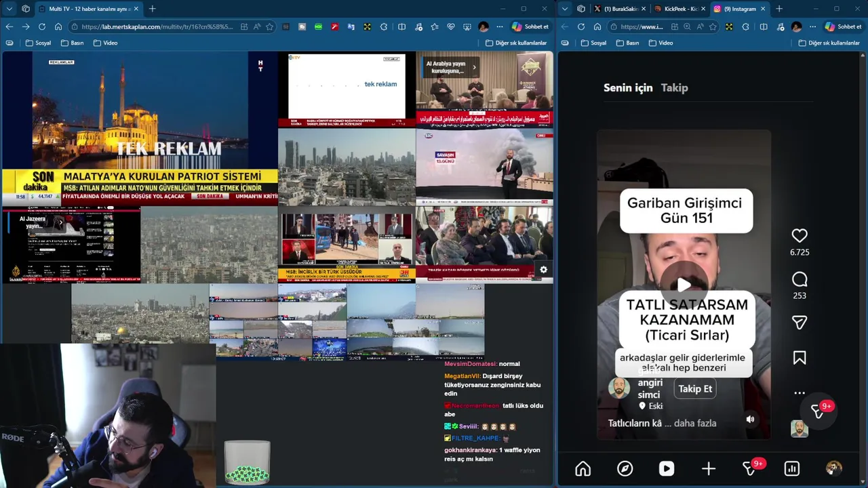The image size is (868, 488).
Task: Refresh the Instagram page
Action: point(581,27)
